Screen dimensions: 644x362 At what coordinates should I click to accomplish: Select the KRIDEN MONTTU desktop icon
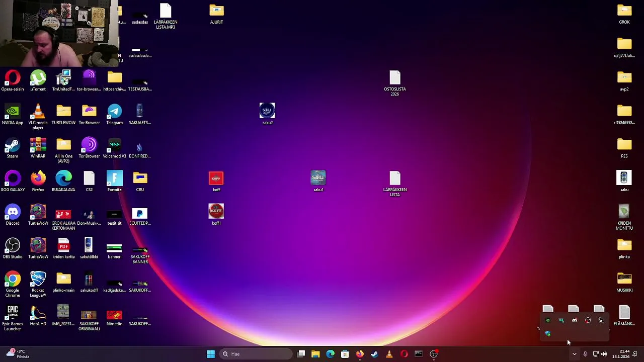(x=624, y=217)
